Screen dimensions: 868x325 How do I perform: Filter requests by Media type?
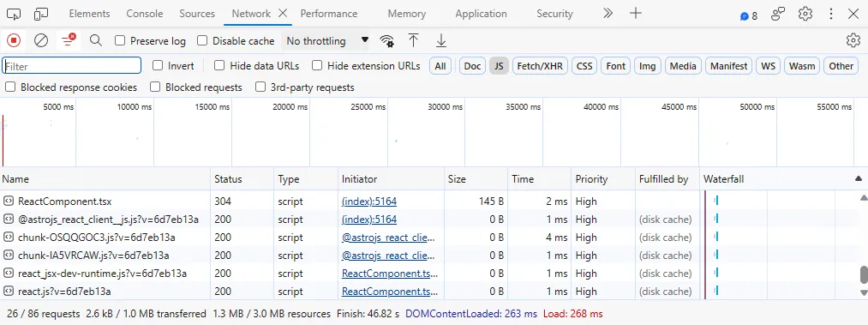click(683, 66)
